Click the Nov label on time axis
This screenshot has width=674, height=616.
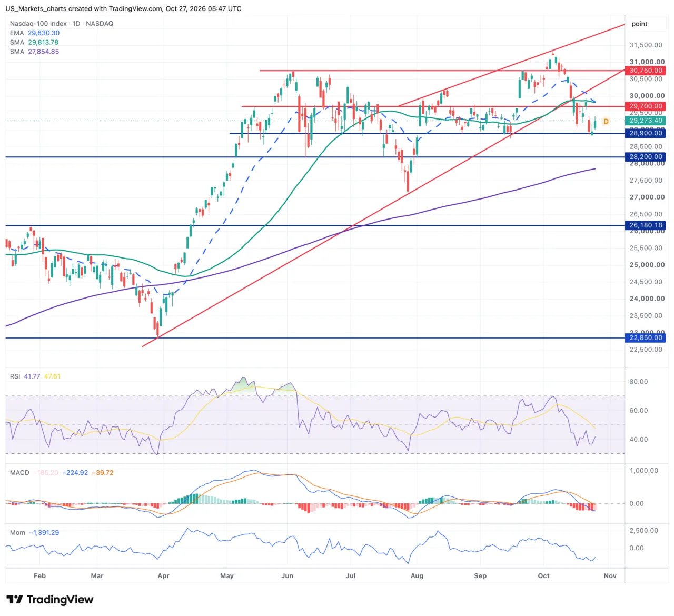[610, 576]
